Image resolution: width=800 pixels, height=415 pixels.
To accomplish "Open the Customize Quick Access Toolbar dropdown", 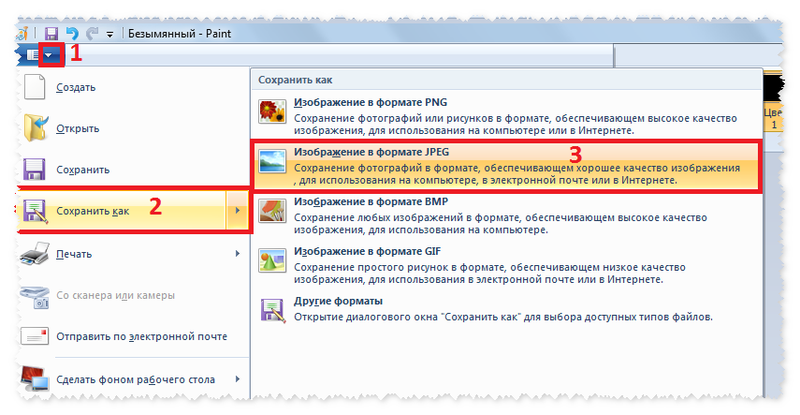I will pyautogui.click(x=110, y=35).
